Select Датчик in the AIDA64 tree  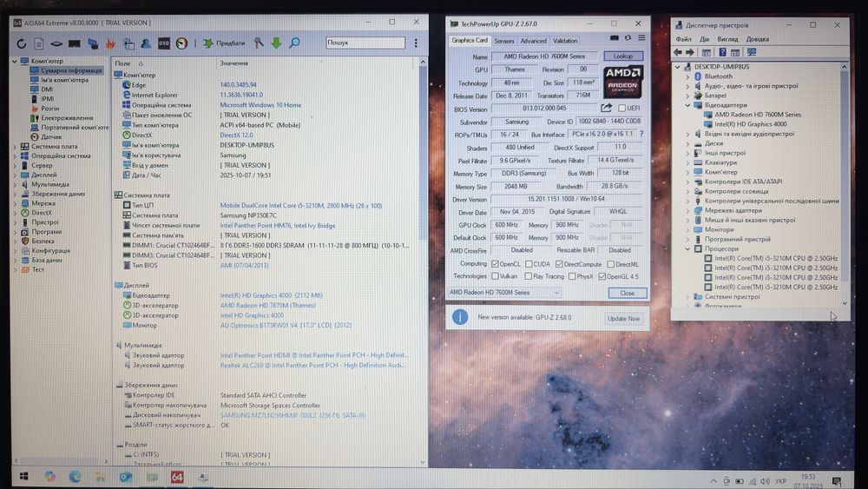51,136
